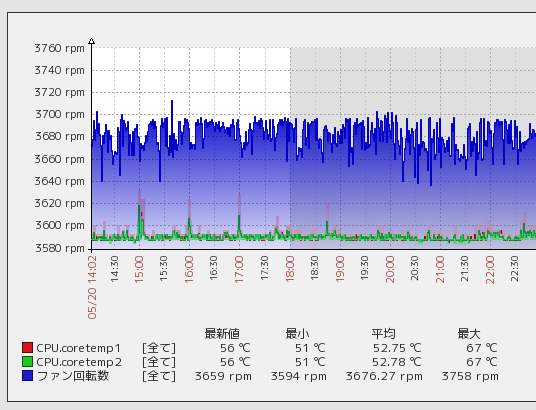
Task: Click the 3760 rpm axis label
Action: pos(59,48)
